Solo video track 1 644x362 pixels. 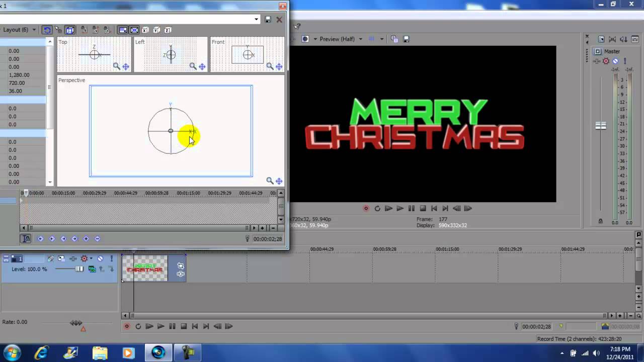[112, 258]
